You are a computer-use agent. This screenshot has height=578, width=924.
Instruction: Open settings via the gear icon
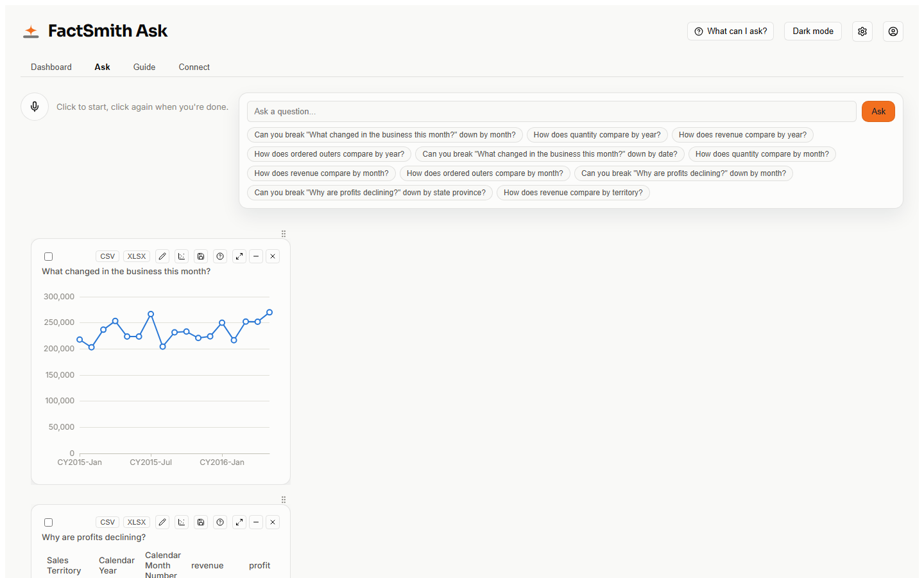click(x=862, y=31)
